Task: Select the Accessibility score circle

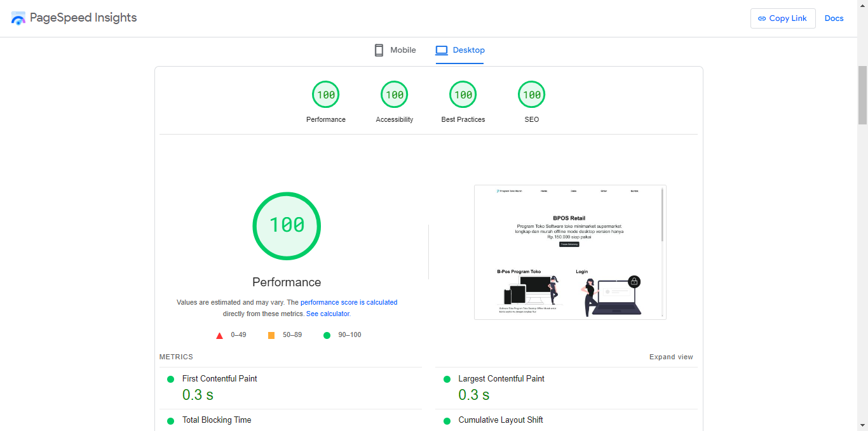Action: click(394, 94)
